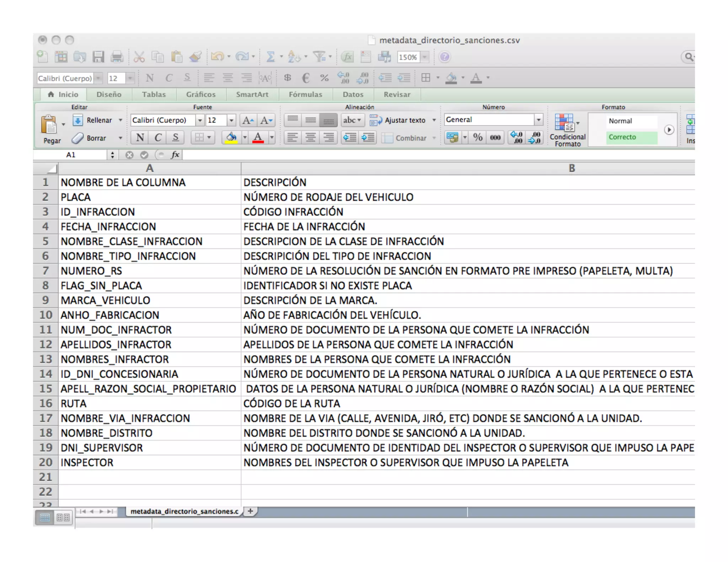The image size is (728, 562).
Task: Click the Condicional Formato icon
Action: point(564,123)
